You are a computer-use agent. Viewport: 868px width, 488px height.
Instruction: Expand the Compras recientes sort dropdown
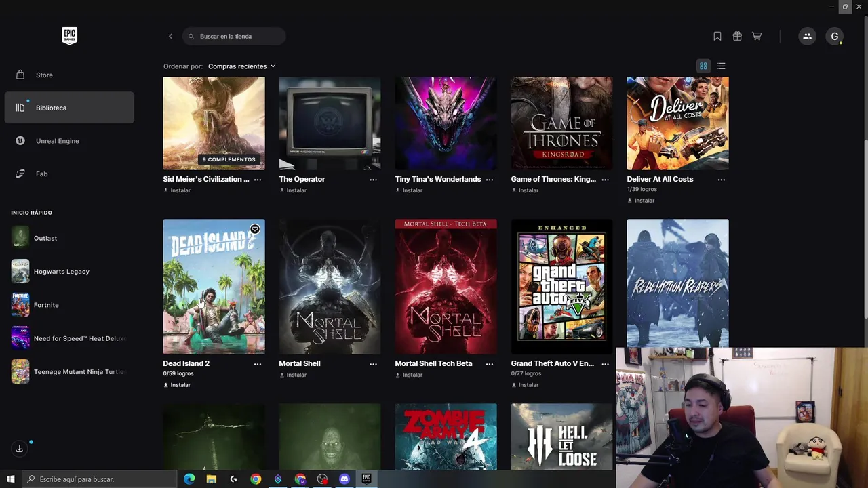coord(242,66)
